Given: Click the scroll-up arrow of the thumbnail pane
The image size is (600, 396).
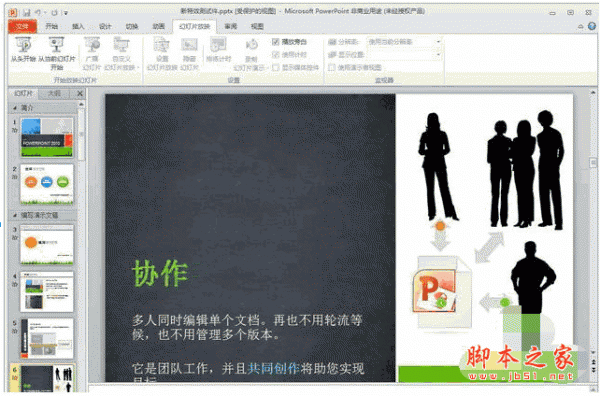Looking at the screenshot, I should point(81,104).
